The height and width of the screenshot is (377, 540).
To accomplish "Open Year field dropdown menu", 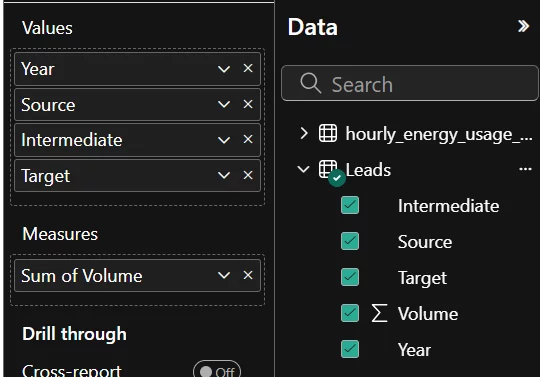I will pos(224,69).
